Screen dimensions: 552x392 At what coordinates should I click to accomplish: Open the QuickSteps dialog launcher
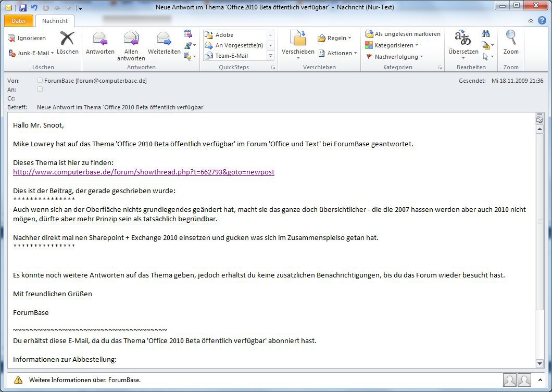[273, 68]
